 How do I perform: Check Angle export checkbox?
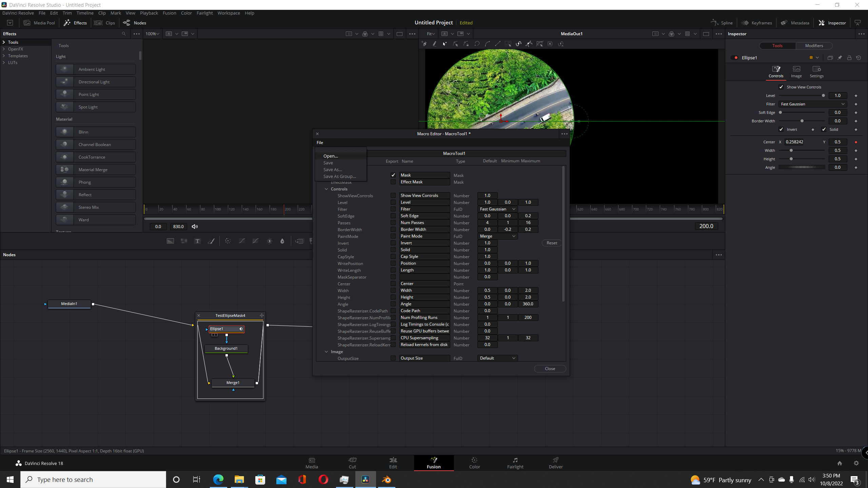pos(393,304)
